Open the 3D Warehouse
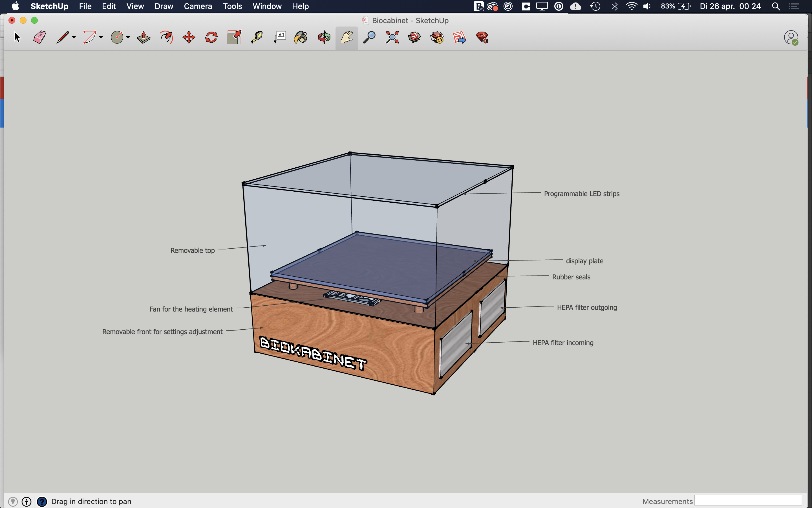Screen dimensions: 812x508 tap(415, 37)
